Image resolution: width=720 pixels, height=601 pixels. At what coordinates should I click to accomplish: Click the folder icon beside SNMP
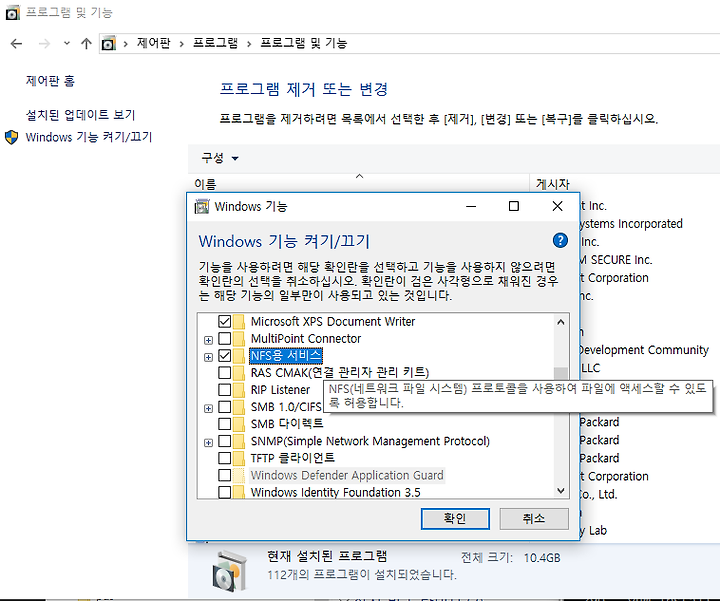239,441
